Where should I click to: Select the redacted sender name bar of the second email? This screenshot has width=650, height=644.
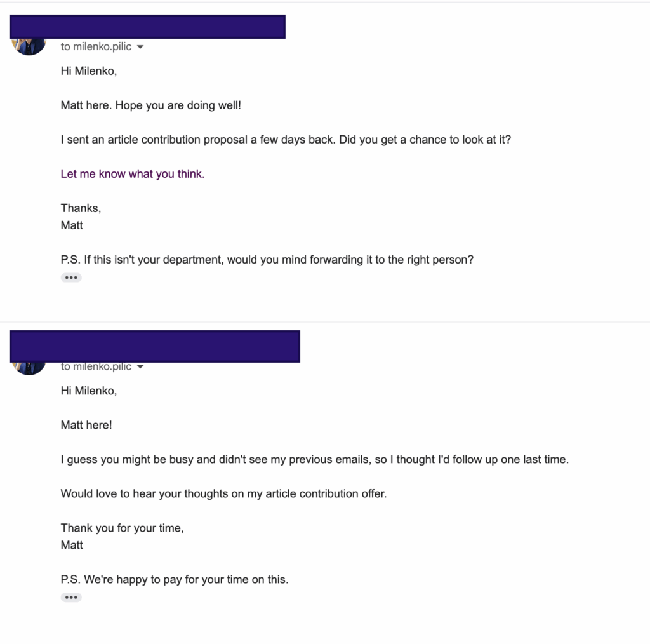[x=154, y=347]
